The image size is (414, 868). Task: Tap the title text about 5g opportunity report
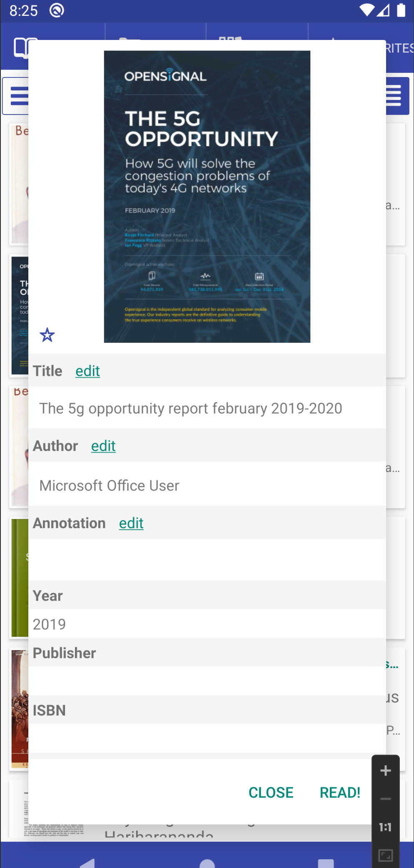point(191,408)
